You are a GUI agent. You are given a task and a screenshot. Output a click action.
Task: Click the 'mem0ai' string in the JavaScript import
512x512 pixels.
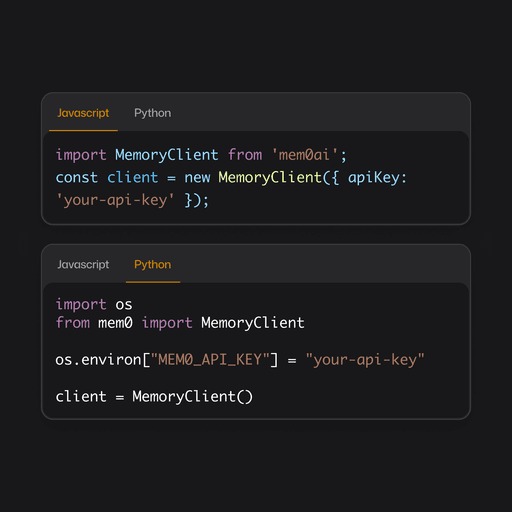point(305,155)
